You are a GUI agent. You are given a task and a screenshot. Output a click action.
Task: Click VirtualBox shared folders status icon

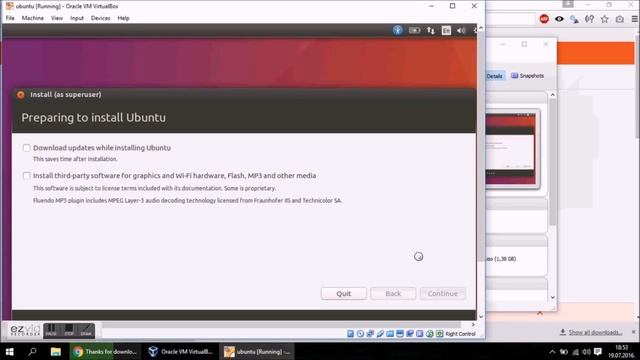[390, 333]
